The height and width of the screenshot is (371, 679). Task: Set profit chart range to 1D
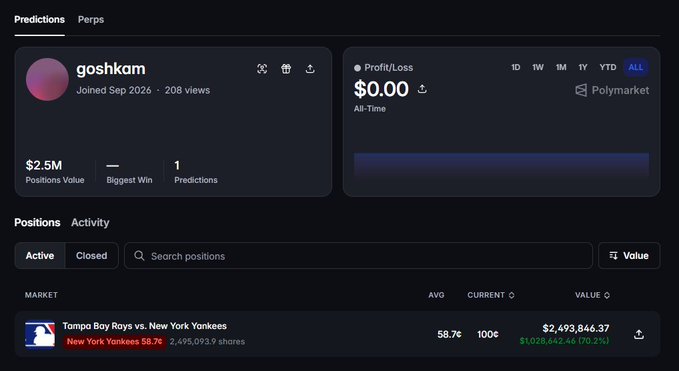tap(515, 68)
